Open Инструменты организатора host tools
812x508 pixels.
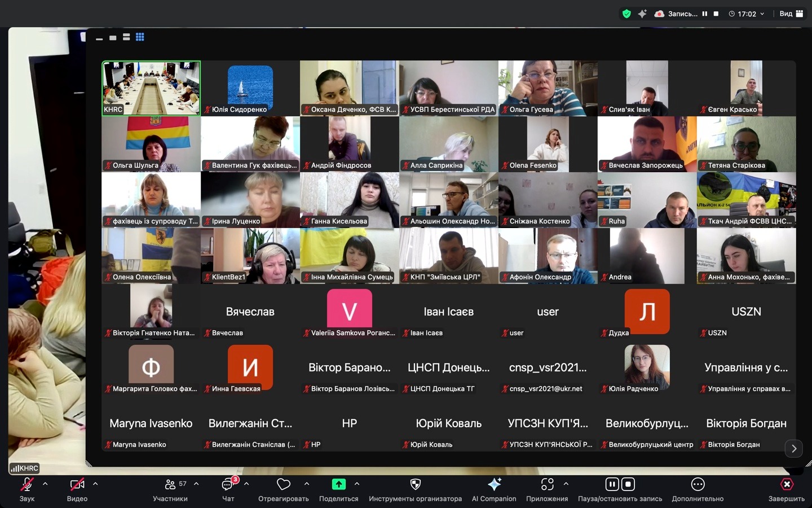click(x=415, y=484)
